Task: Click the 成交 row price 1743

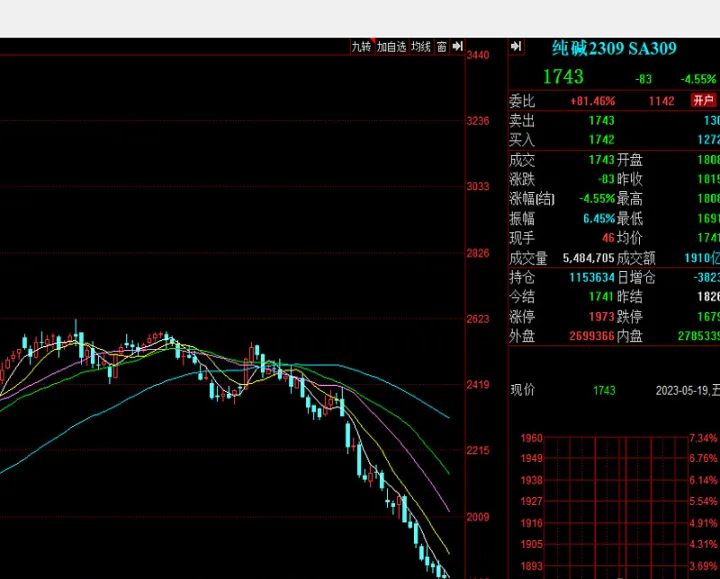Action: 602,160
